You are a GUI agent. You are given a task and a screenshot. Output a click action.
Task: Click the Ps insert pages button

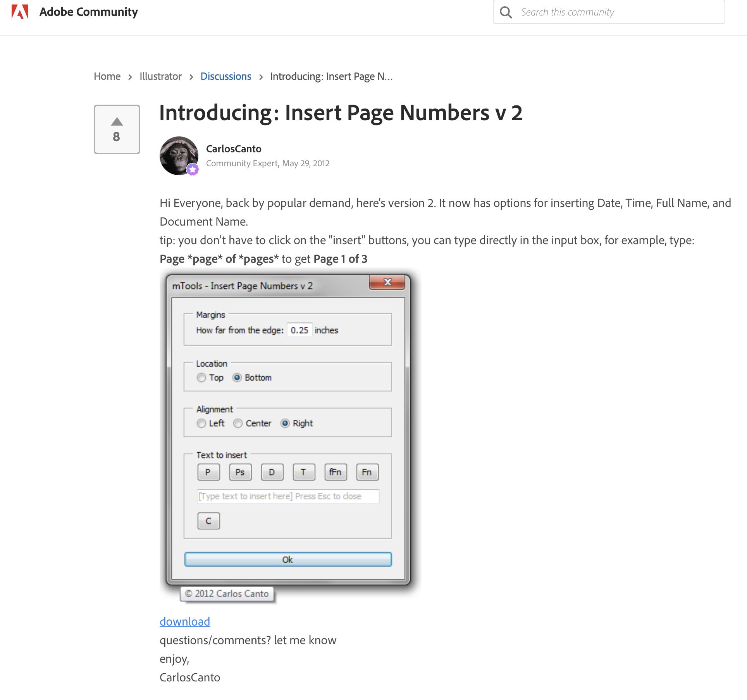point(240,472)
